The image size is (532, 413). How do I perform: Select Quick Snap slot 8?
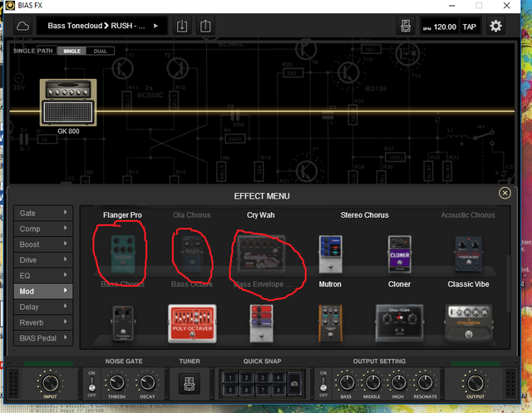pos(278,390)
